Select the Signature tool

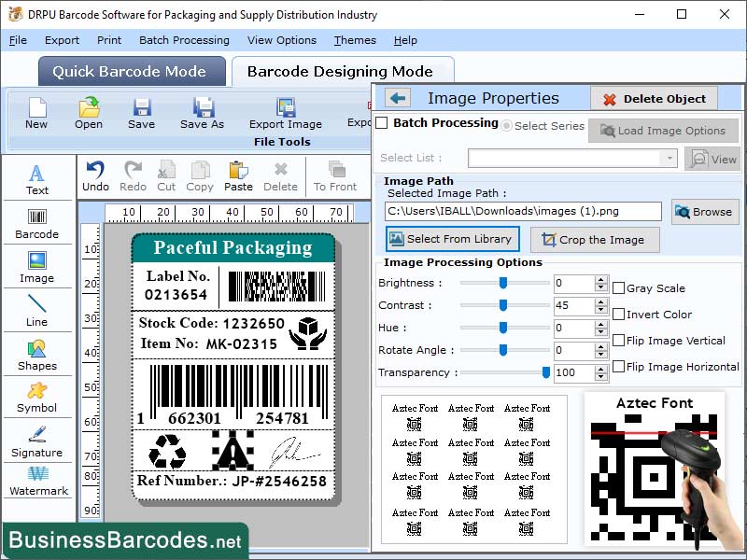[37, 445]
